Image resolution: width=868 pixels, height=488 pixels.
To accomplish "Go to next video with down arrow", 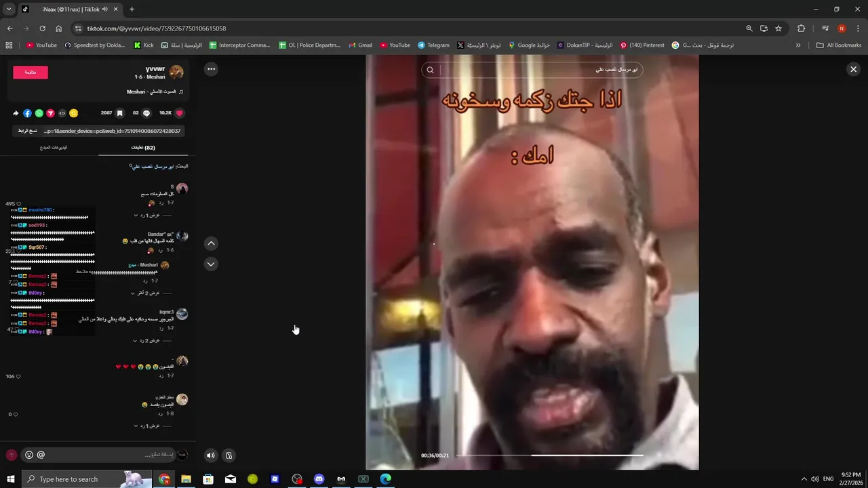I will [x=211, y=264].
